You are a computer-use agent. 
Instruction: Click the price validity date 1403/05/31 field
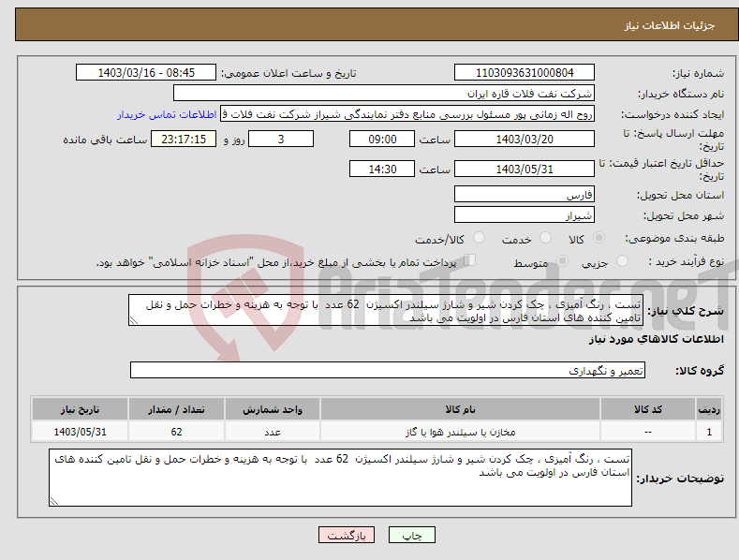pos(525,169)
